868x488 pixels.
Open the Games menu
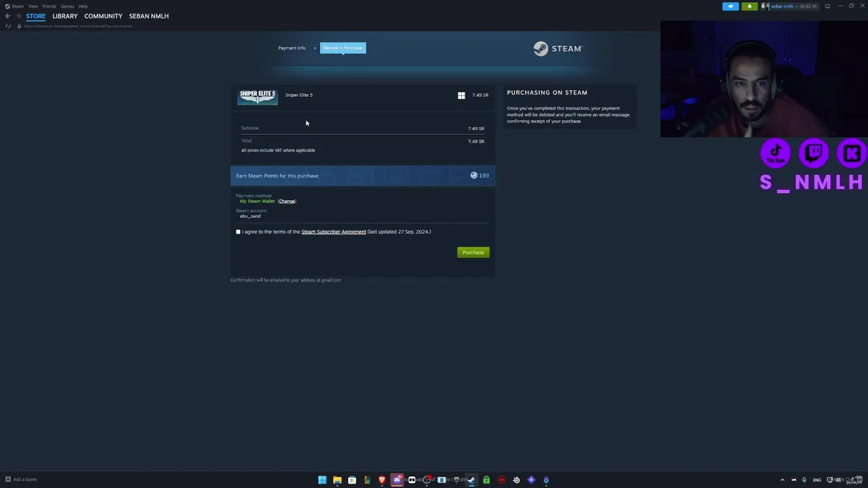click(67, 6)
